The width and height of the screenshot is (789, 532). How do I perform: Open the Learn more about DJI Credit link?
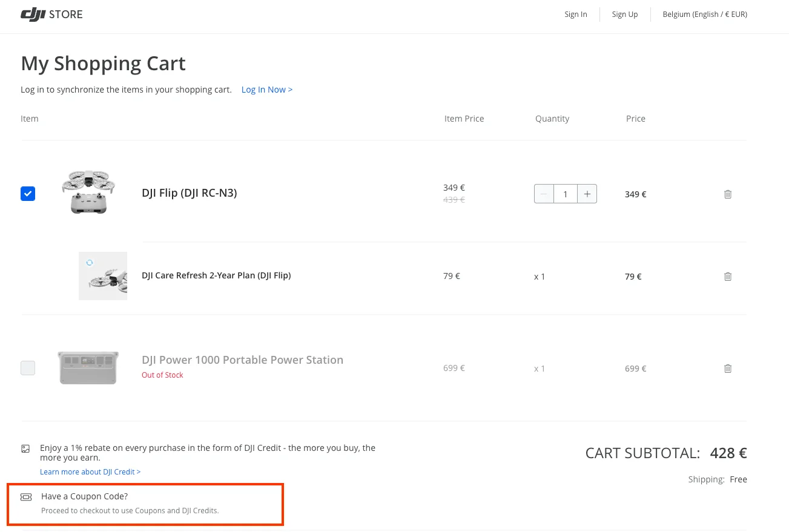click(90, 471)
